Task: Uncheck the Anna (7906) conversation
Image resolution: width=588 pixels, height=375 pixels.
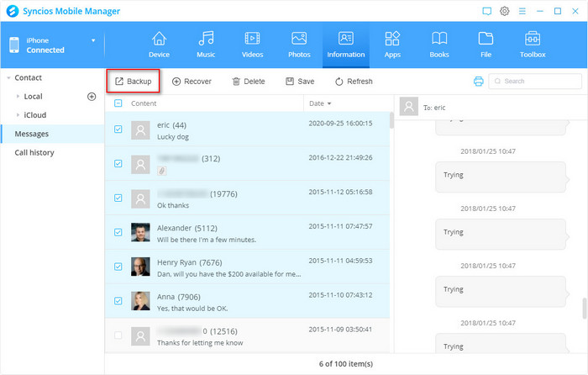Action: 118,301
